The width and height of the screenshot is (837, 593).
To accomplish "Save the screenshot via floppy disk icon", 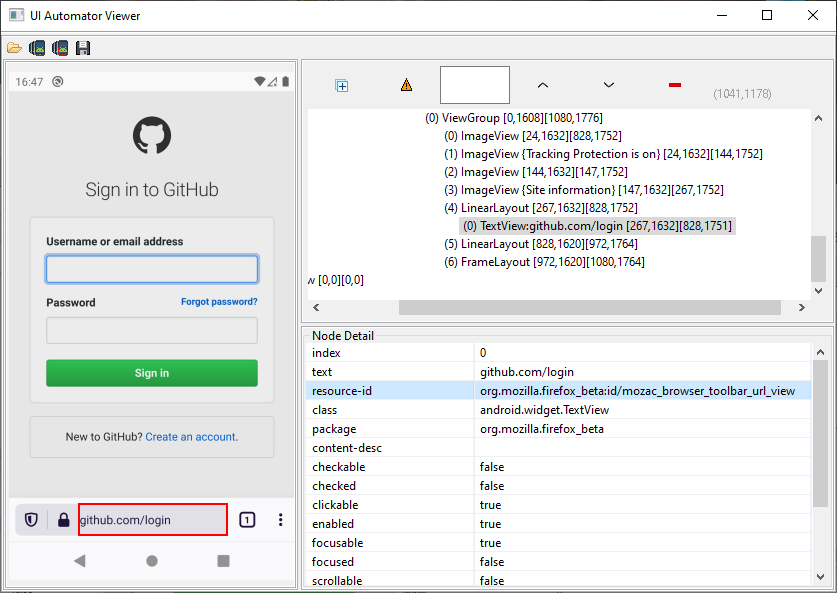I will 83,48.
